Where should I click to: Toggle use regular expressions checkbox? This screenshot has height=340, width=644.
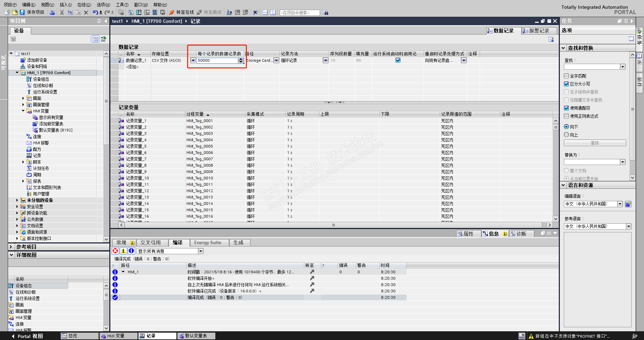click(x=567, y=116)
